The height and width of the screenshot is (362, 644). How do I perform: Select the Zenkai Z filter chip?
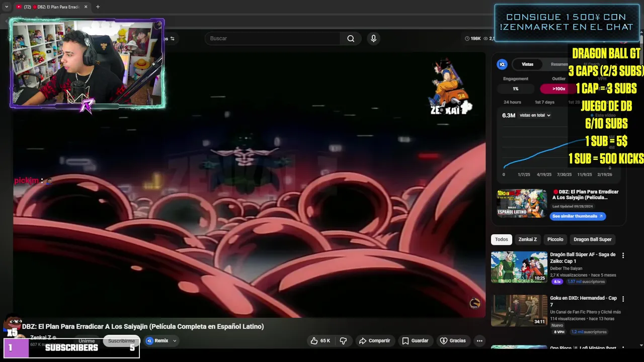[527, 239]
